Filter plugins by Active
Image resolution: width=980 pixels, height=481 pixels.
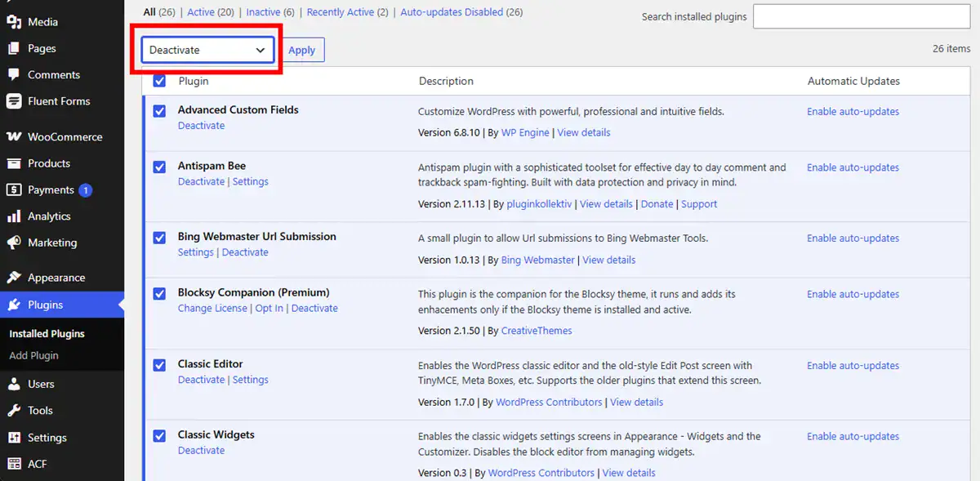[202, 12]
